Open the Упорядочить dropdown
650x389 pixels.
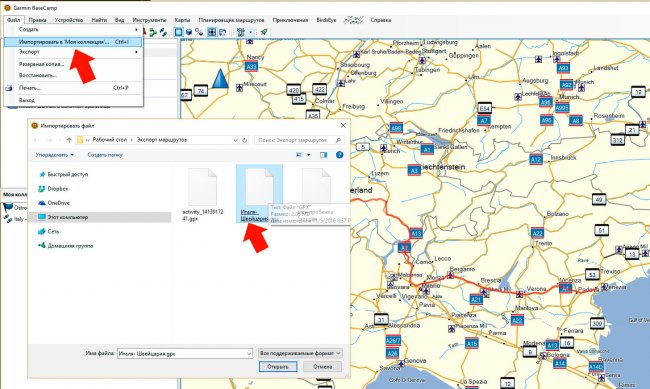[54, 155]
